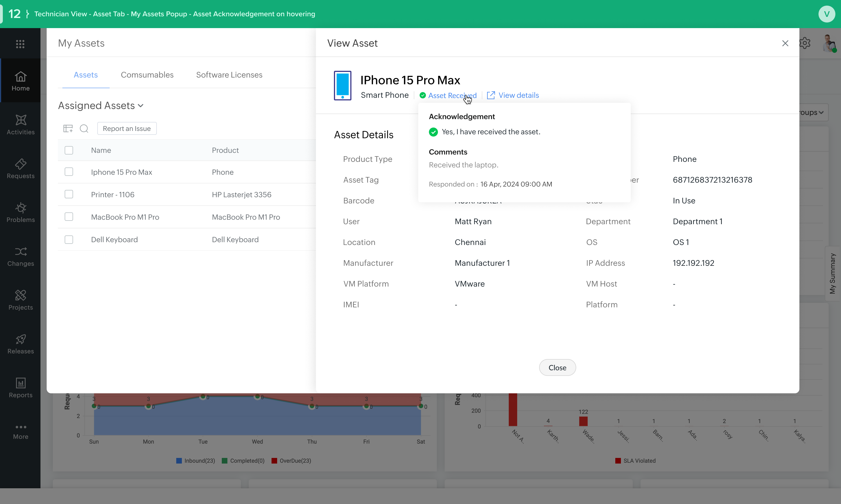Viewport: 841px width, 504px height.
Task: Click the 122 bar in the background chart
Action: (583, 421)
